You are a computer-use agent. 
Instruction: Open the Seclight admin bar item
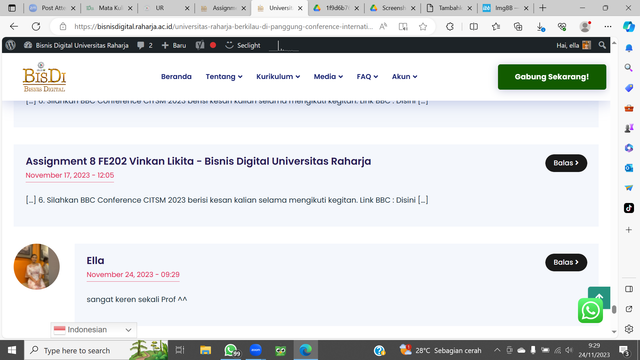click(243, 45)
